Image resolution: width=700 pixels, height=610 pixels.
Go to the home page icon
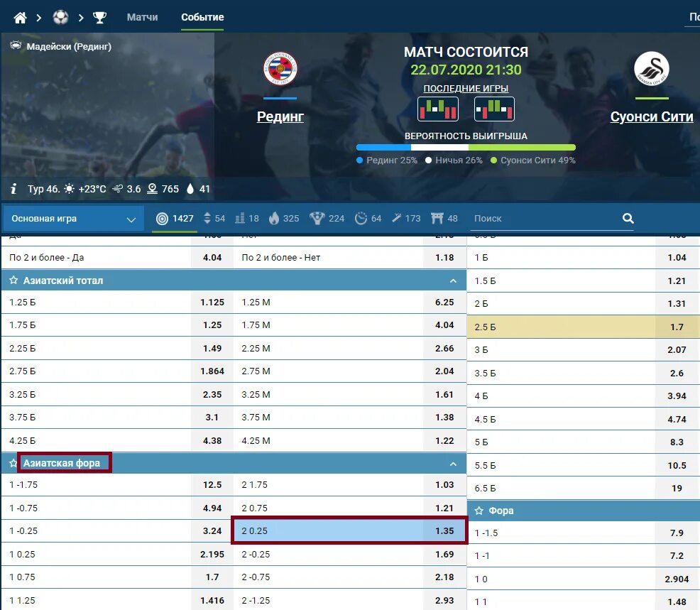point(20,18)
